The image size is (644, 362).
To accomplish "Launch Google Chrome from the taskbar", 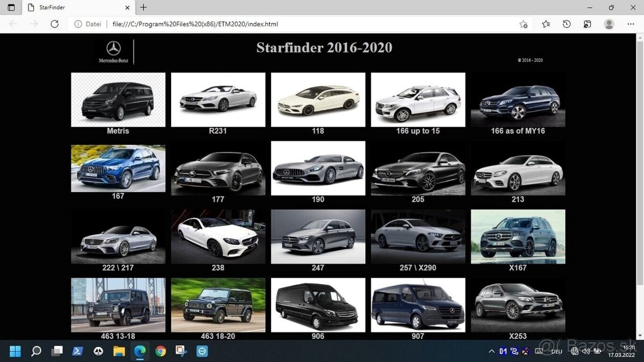I will tap(160, 351).
